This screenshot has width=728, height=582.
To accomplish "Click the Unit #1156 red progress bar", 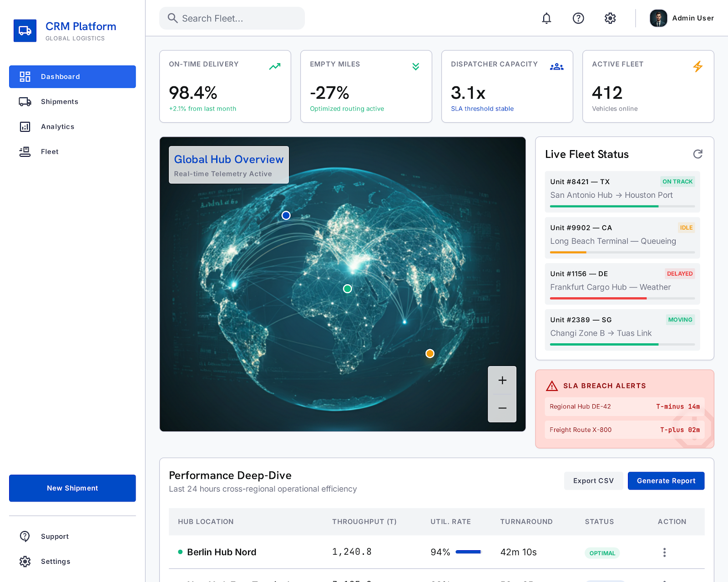I will coord(598,298).
